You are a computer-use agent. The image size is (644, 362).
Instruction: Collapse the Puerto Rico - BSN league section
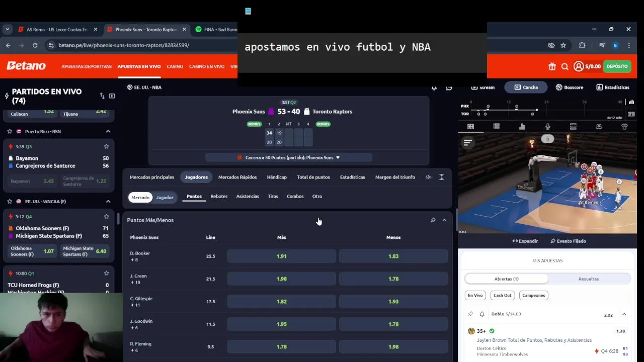point(108,131)
